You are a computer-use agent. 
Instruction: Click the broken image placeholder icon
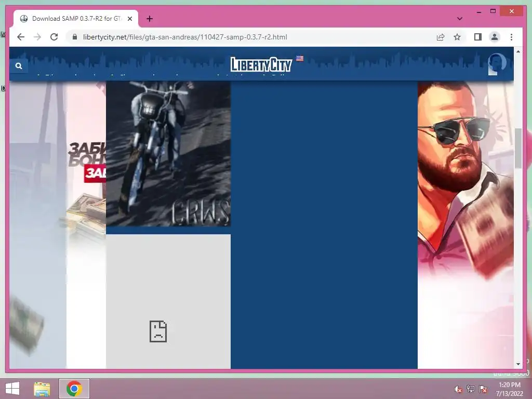click(x=158, y=331)
